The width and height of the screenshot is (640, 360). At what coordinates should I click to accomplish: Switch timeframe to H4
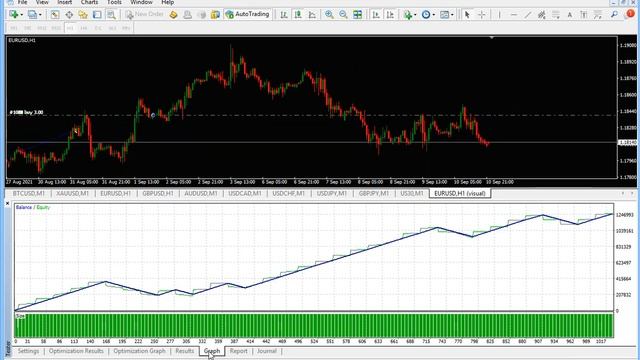pyautogui.click(x=84, y=28)
